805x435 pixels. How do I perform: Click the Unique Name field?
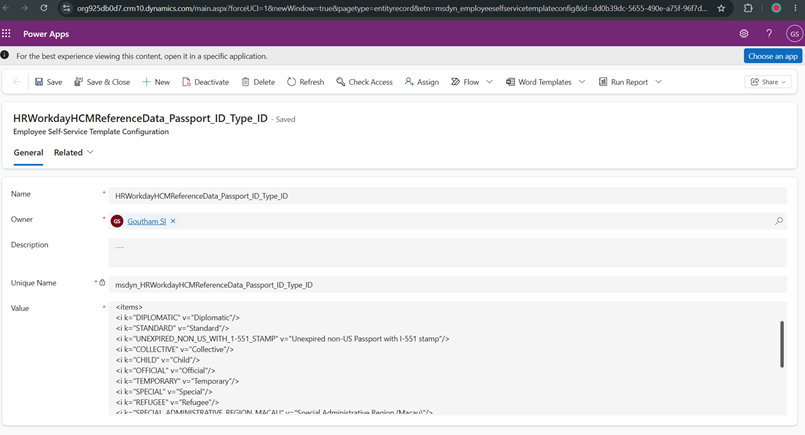[x=447, y=285]
